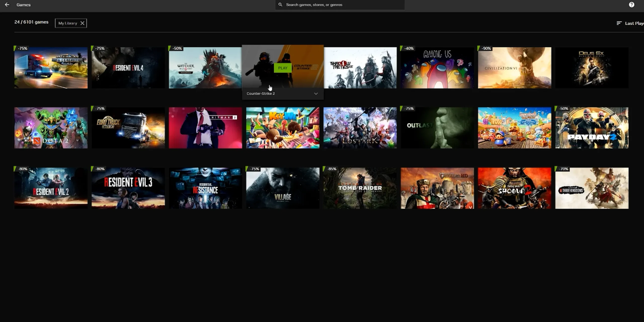This screenshot has width=644, height=322.
Task: Open the help question mark icon
Action: click(x=631, y=5)
